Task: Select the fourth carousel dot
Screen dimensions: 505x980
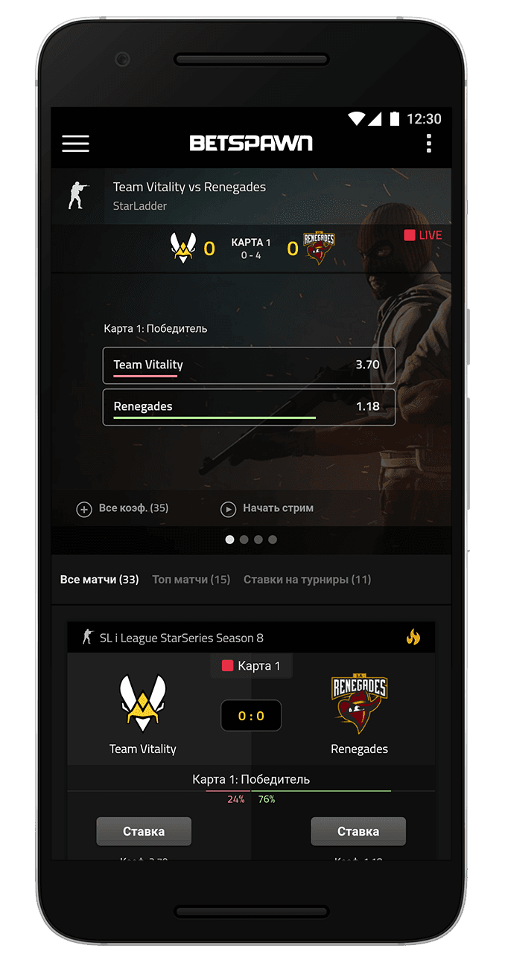Action: point(273,539)
